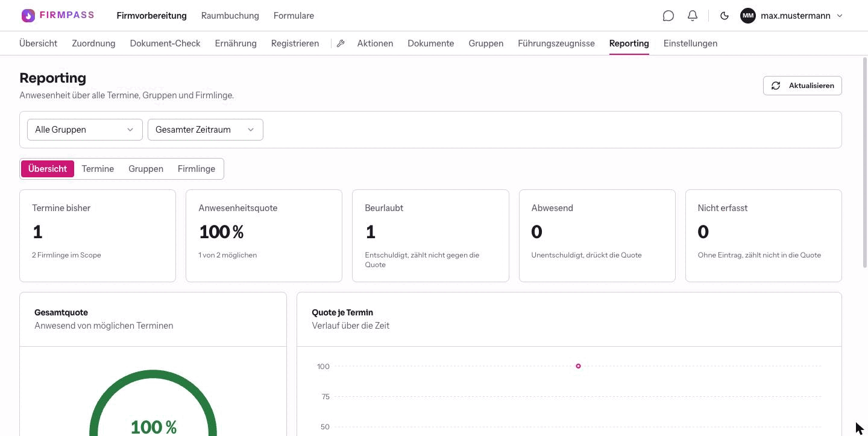The image size is (868, 436).
Task: Click the page vertical scrollbar
Action: [865, 163]
